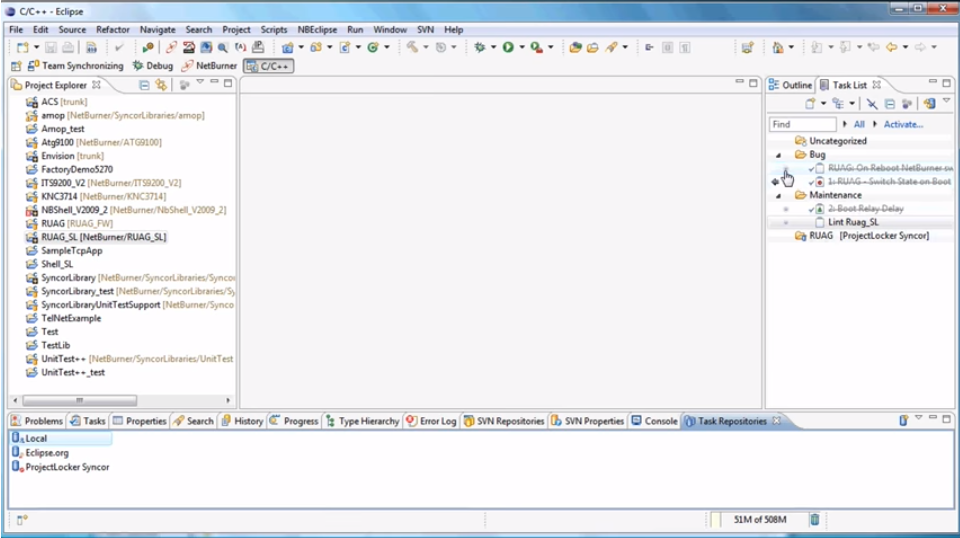Select the C/C++ perspective button
This screenshot has height=538, width=960.
click(268, 66)
